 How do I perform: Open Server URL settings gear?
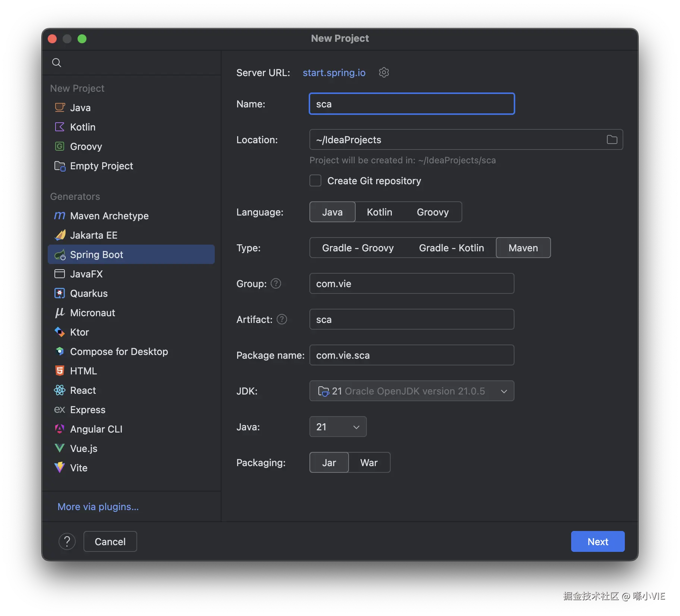point(384,72)
